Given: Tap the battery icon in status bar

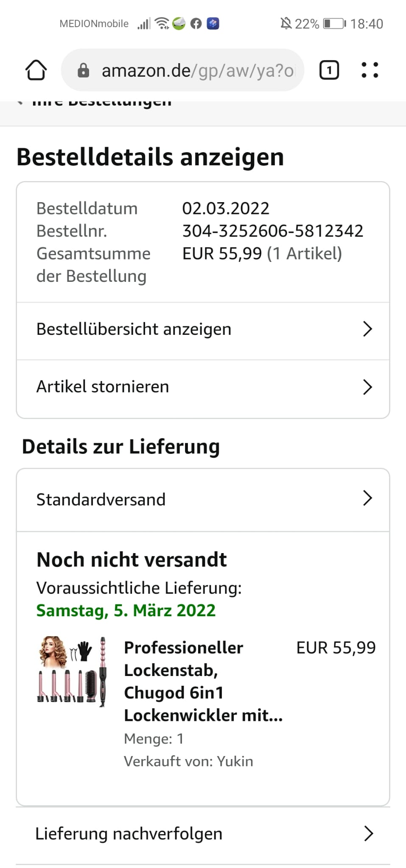Looking at the screenshot, I should (x=334, y=24).
